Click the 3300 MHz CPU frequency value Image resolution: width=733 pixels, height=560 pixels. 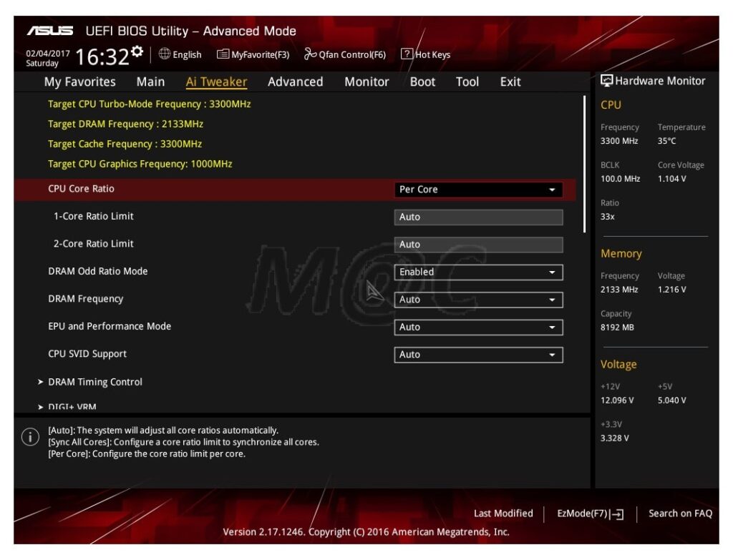coord(619,141)
